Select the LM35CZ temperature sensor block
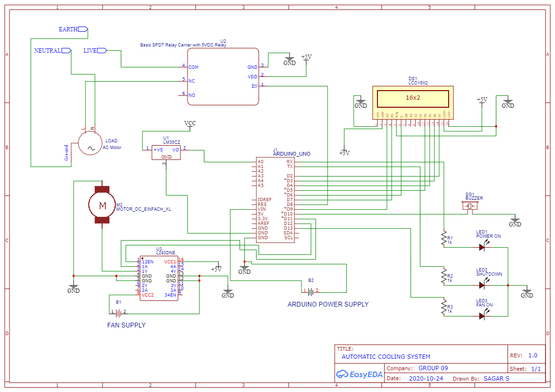 tap(166, 152)
